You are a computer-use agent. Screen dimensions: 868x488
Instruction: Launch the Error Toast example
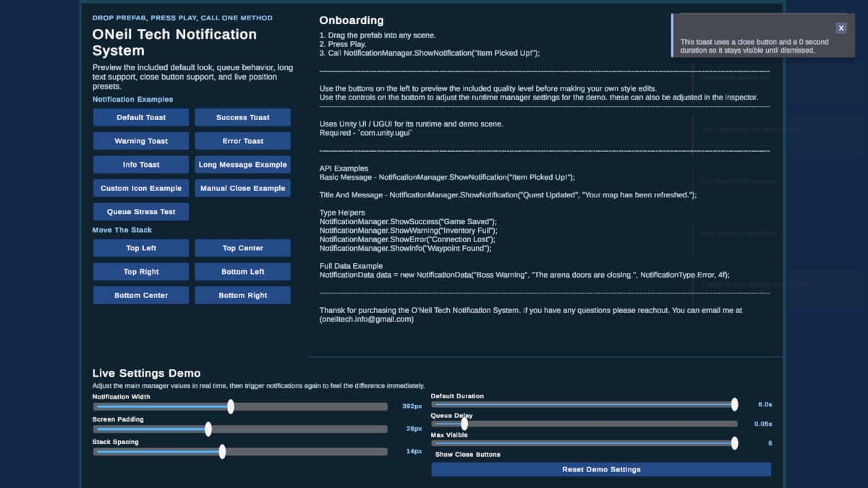[x=243, y=141]
